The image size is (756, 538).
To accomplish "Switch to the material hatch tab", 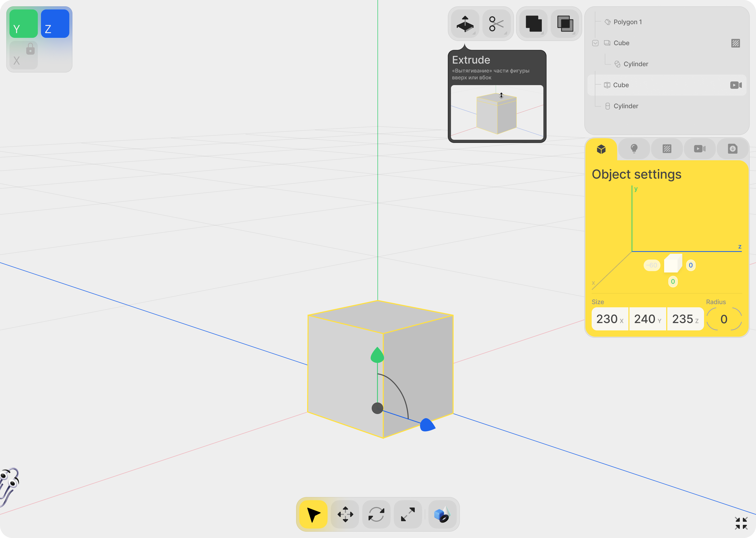I will [667, 149].
